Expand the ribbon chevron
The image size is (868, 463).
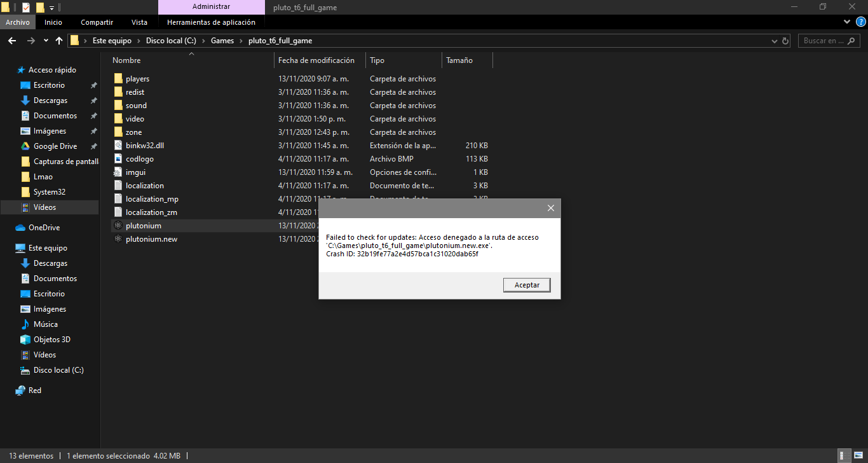846,22
